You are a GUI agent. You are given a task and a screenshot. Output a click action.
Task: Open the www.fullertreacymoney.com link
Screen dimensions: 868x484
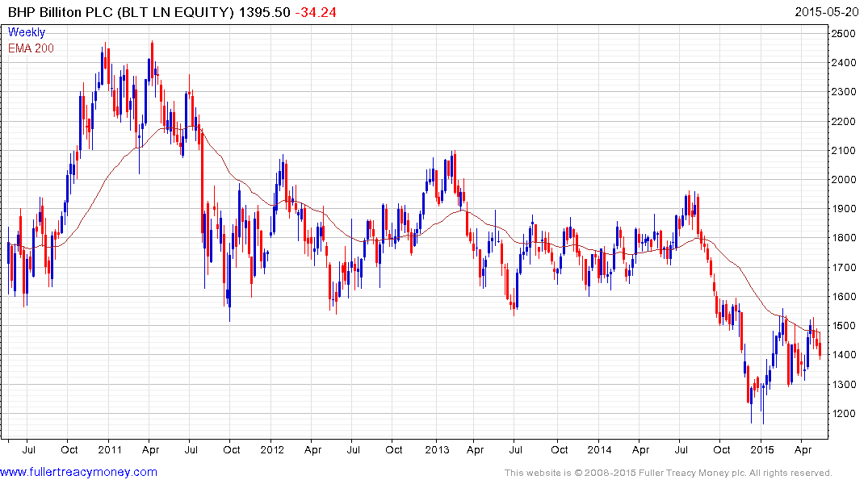(x=78, y=473)
